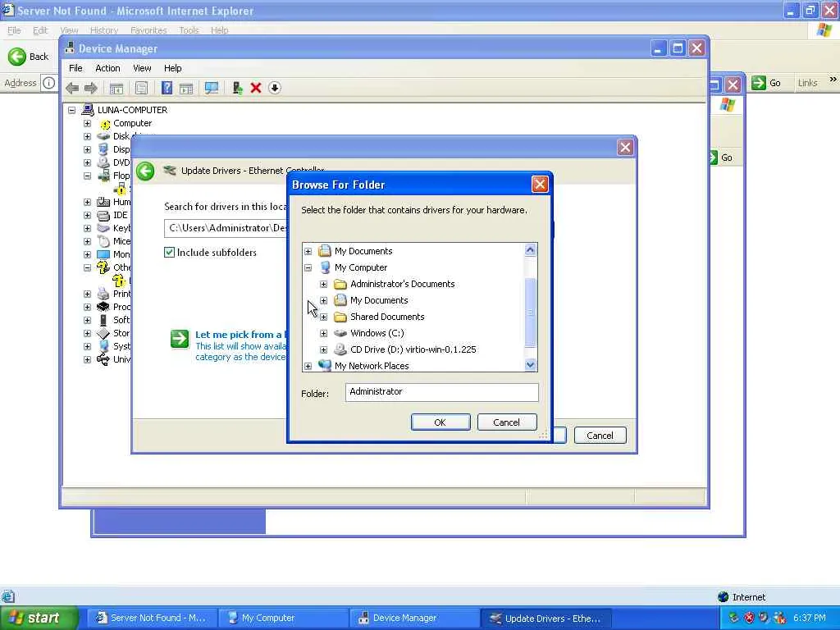Select Shared Documents folder in the tree
This screenshot has width=840, height=630.
coord(387,317)
